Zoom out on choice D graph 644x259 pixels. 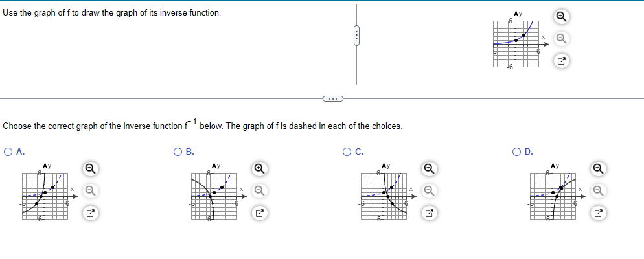tap(599, 190)
